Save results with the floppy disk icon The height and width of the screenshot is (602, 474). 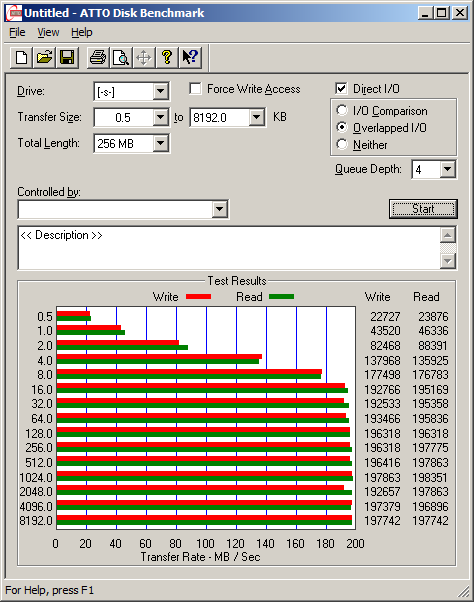pyautogui.click(x=67, y=58)
